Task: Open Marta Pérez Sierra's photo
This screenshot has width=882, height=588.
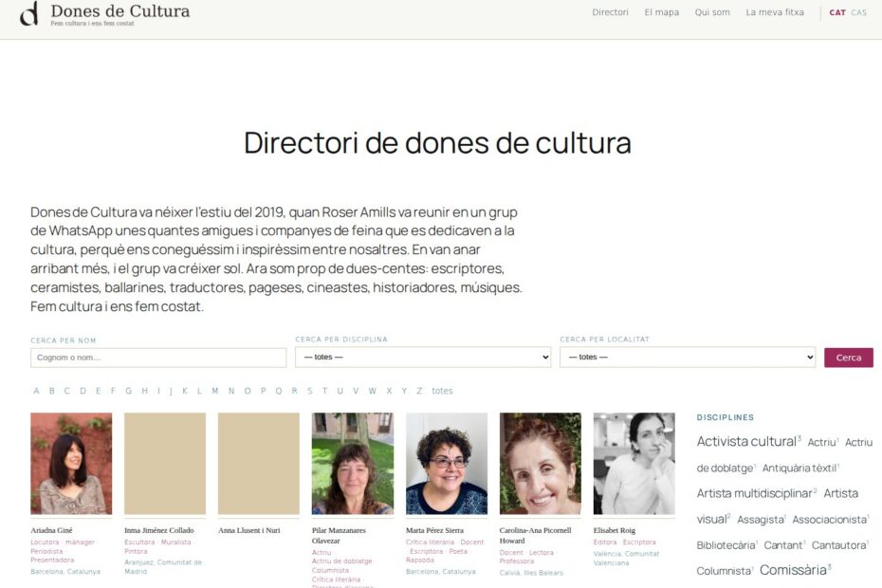Action: pyautogui.click(x=447, y=463)
